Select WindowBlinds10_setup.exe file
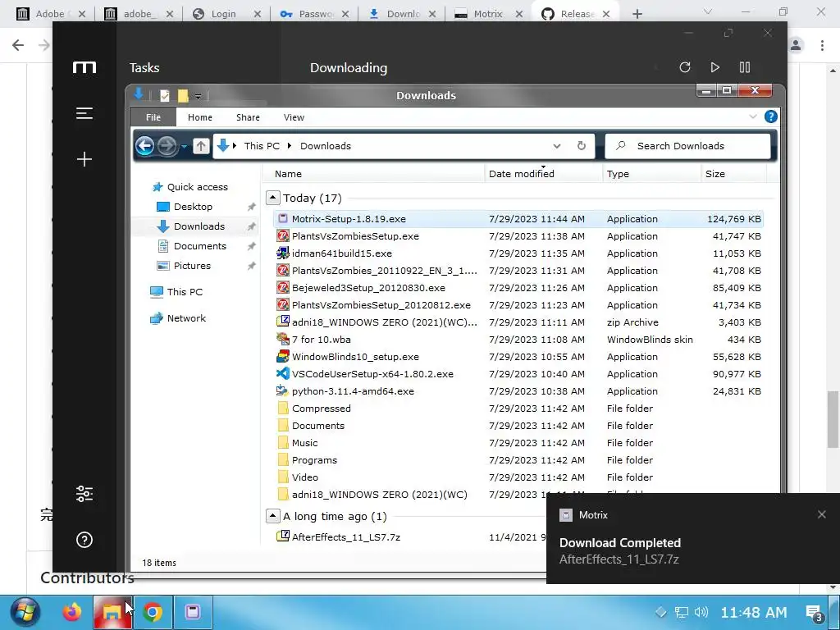This screenshot has height=630, width=840. click(518, 357)
